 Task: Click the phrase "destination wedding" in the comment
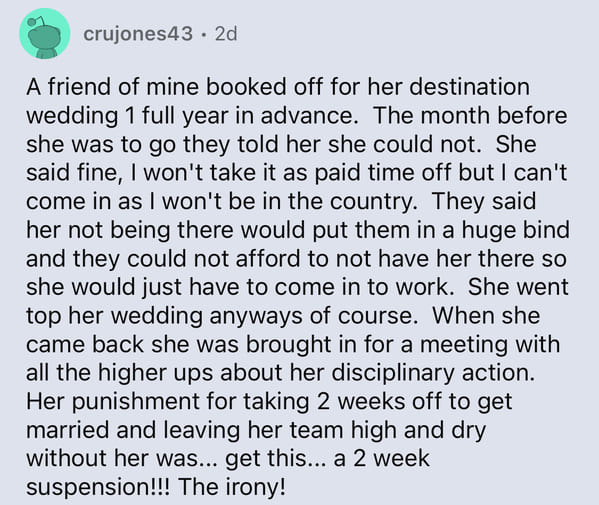tap(278, 101)
